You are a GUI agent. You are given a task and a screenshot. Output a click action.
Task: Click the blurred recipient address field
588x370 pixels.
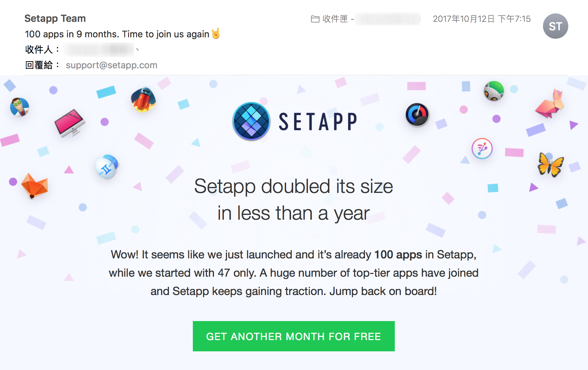coord(99,50)
